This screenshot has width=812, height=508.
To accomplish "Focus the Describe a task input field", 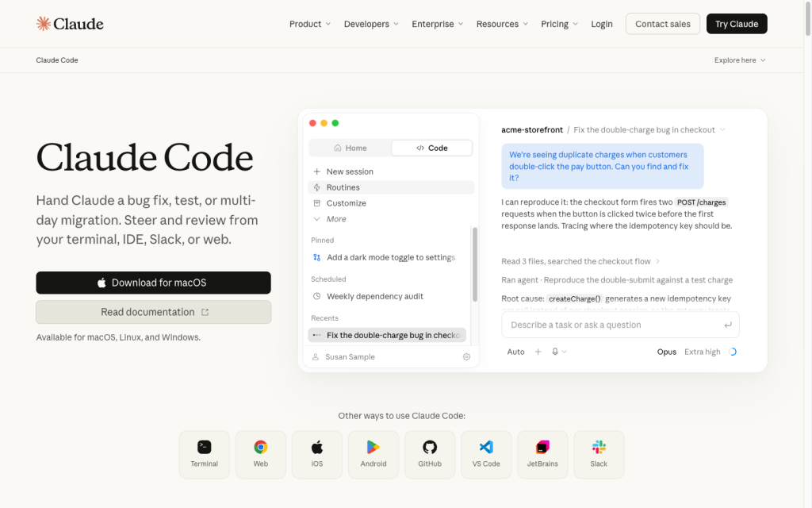I will 620,325.
